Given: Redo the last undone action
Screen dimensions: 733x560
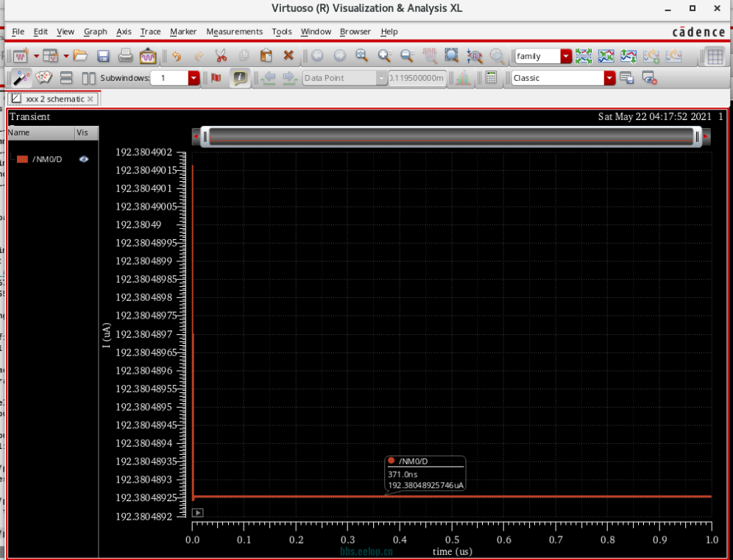Looking at the screenshot, I should (x=199, y=56).
